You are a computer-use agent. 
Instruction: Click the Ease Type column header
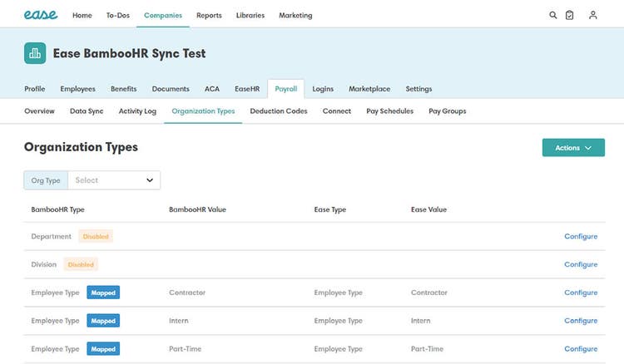330,209
